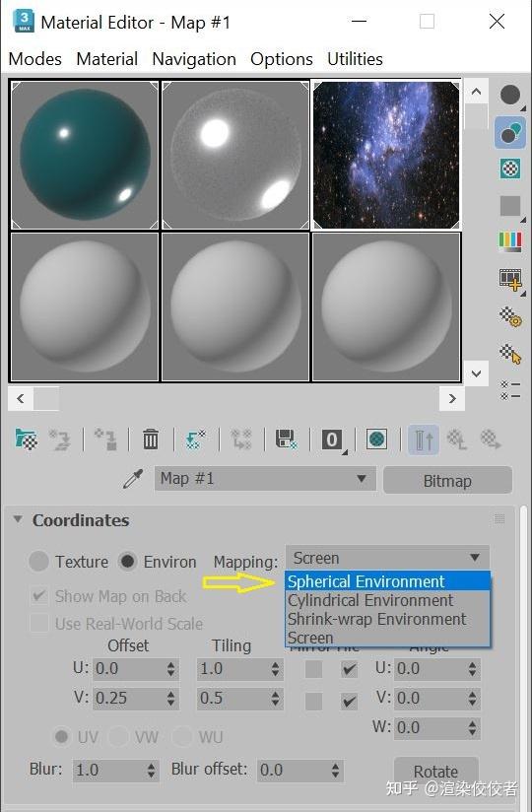This screenshot has width=532, height=812.
Task: Click the W Angle spinner arrows
Action: 472,728
